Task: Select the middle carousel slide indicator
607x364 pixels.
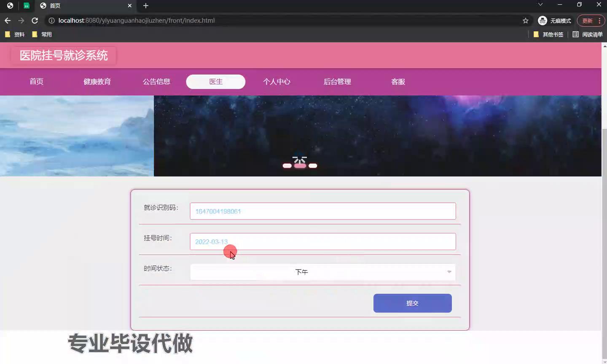Action: click(300, 166)
